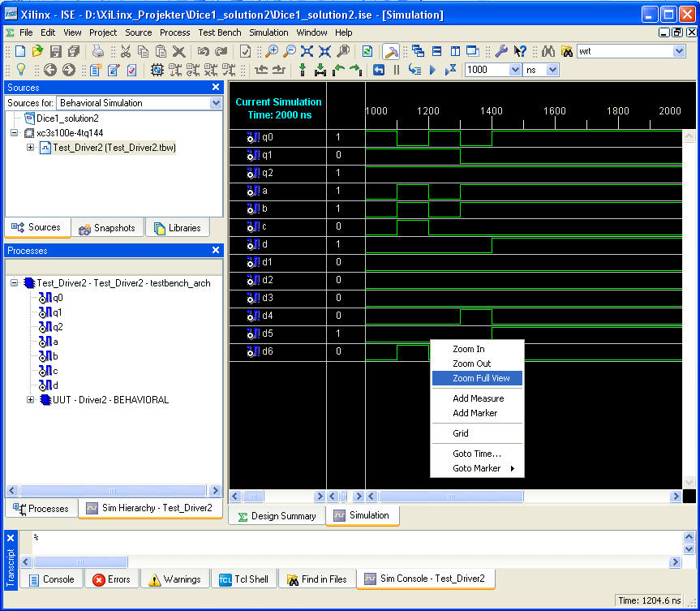This screenshot has width=700, height=611.
Task: Click the New file icon
Action: pyautogui.click(x=20, y=51)
